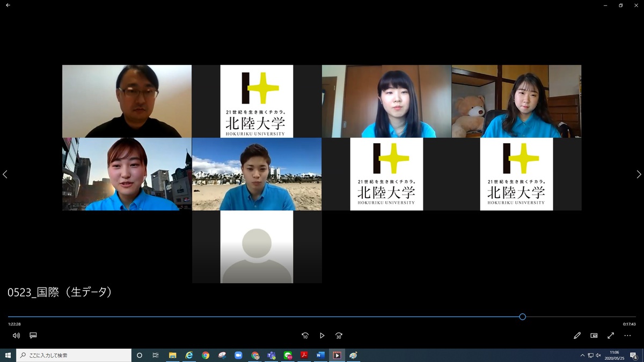Skip forward 30 seconds
The width and height of the screenshot is (644, 362).
[339, 336]
